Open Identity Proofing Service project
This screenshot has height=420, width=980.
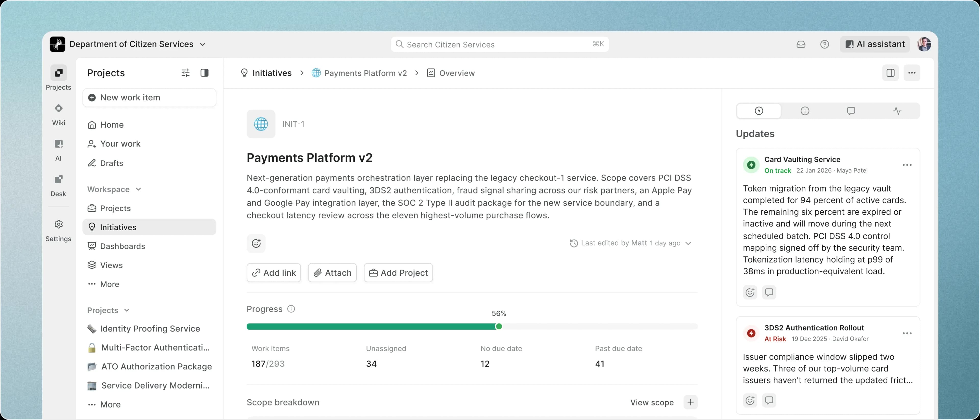tap(149, 329)
